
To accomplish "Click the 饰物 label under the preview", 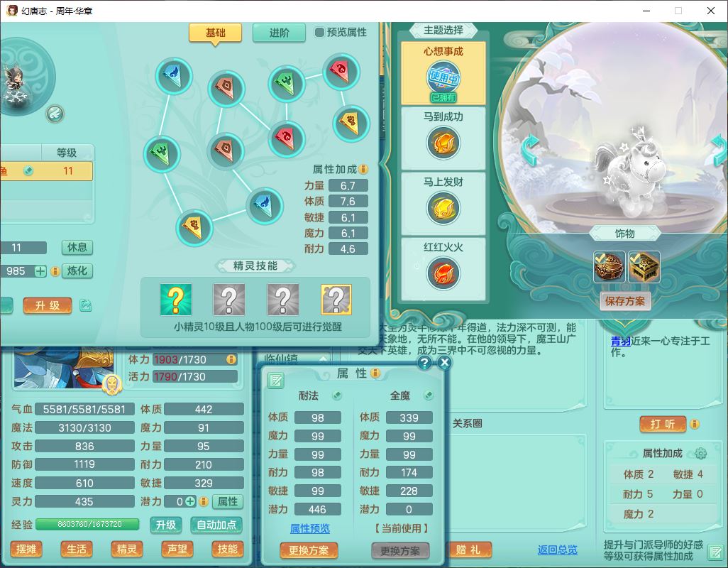I will [x=624, y=234].
